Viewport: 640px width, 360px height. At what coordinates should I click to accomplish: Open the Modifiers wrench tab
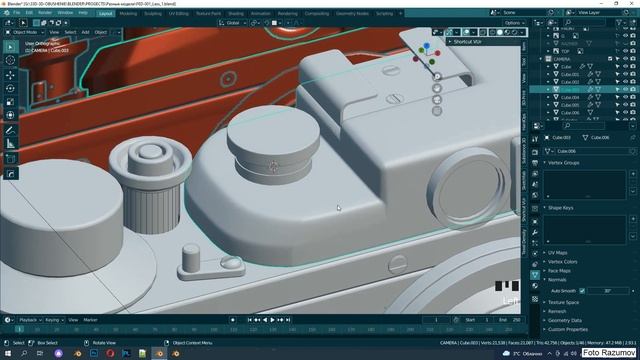point(535,232)
